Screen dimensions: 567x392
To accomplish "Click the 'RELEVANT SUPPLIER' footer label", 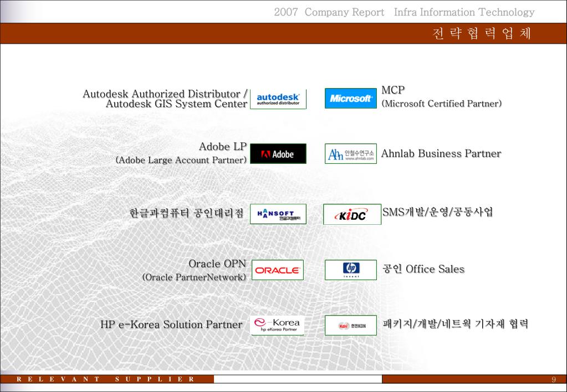I will click(106, 379).
